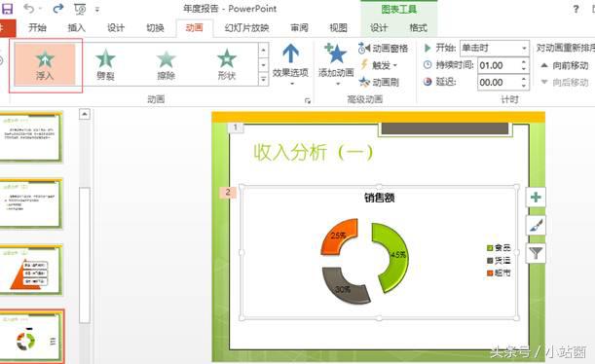Open the 视图 tab
Screen dimensions: 595x364
(338, 27)
